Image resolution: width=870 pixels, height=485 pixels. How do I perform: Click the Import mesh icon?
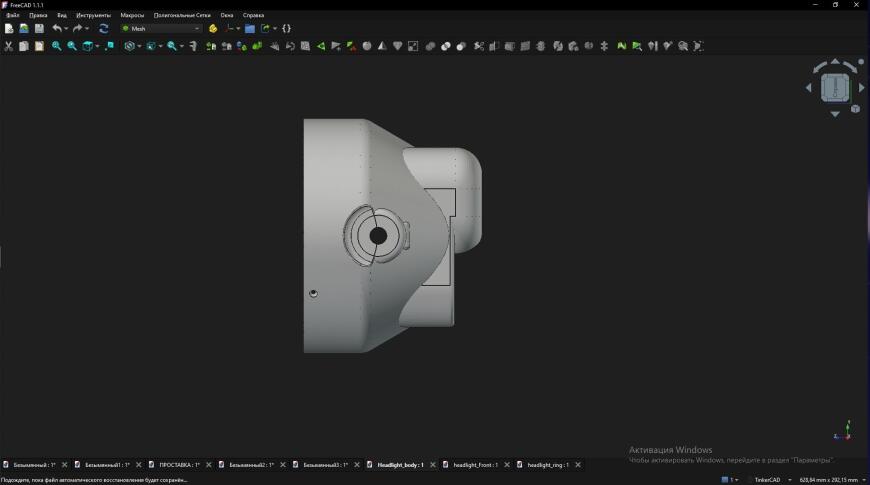click(x=211, y=46)
